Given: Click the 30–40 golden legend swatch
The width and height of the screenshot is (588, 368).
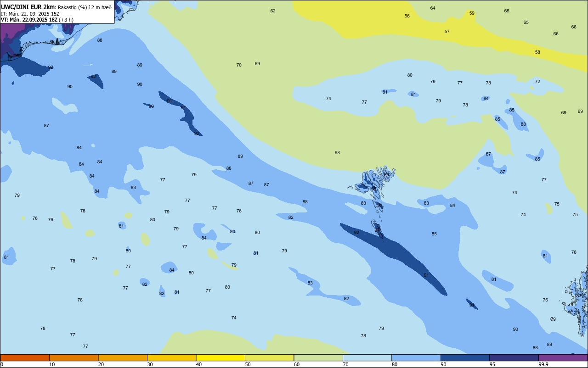Looking at the screenshot, I should click(171, 357).
